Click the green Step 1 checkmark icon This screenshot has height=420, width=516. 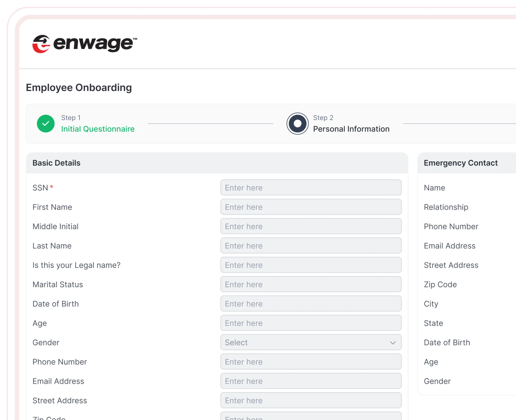pyautogui.click(x=46, y=124)
